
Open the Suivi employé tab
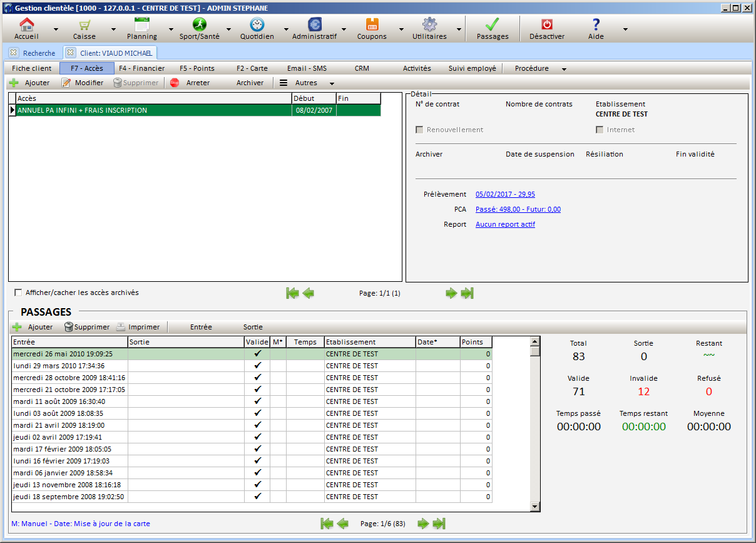[472, 68]
